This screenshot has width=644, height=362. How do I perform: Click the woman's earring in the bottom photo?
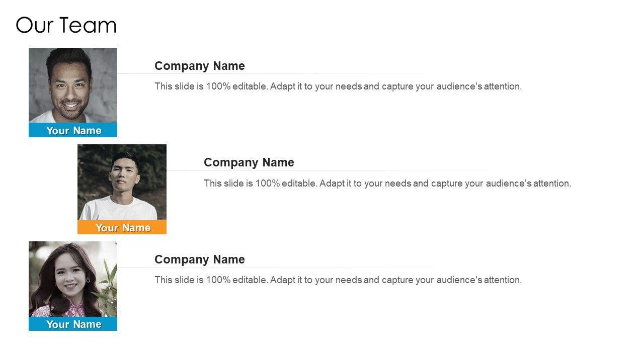(x=88, y=281)
